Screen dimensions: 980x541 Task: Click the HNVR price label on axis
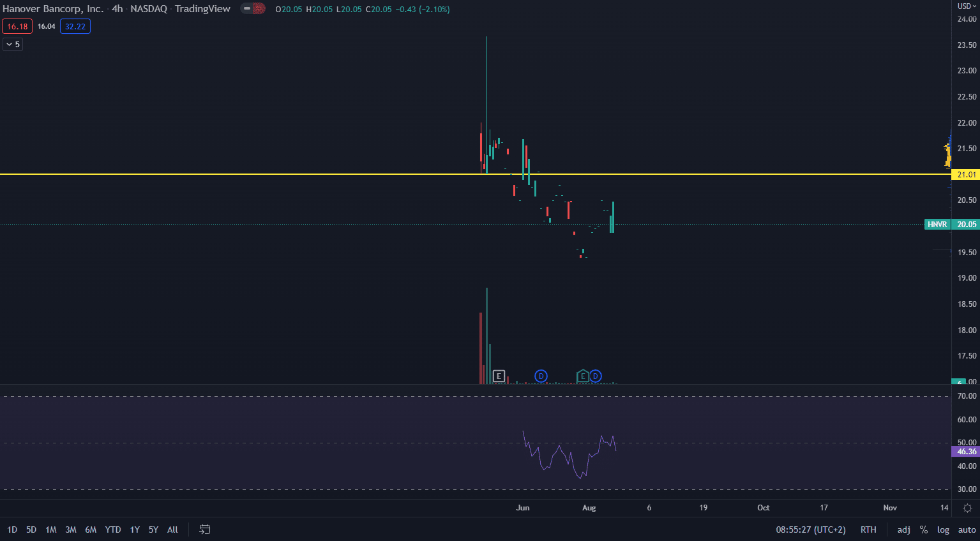937,225
